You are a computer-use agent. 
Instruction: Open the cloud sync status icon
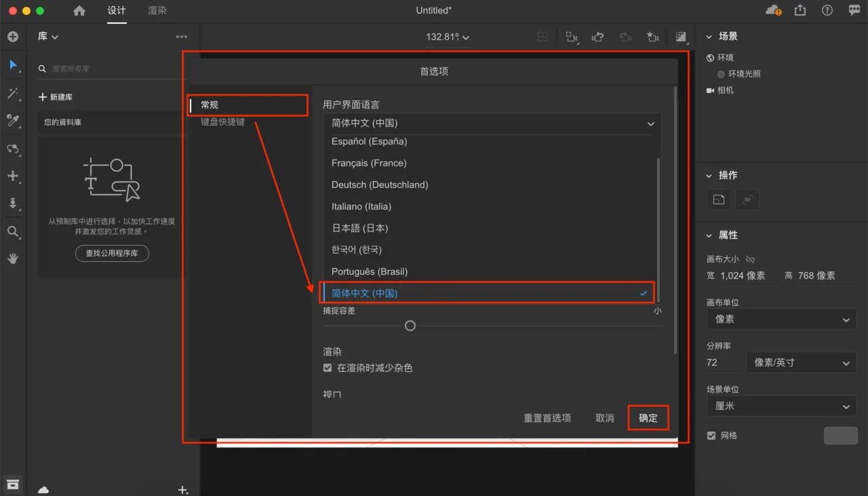tap(773, 10)
